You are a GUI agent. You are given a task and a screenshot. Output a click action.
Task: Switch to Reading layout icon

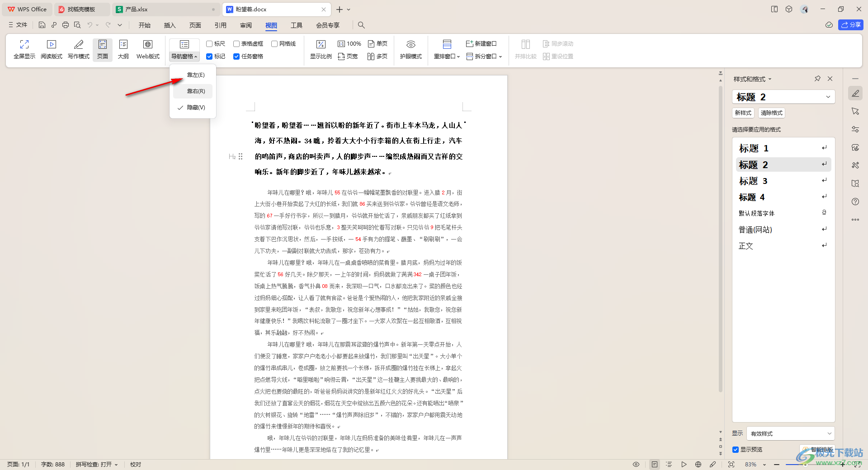[x=52, y=44]
